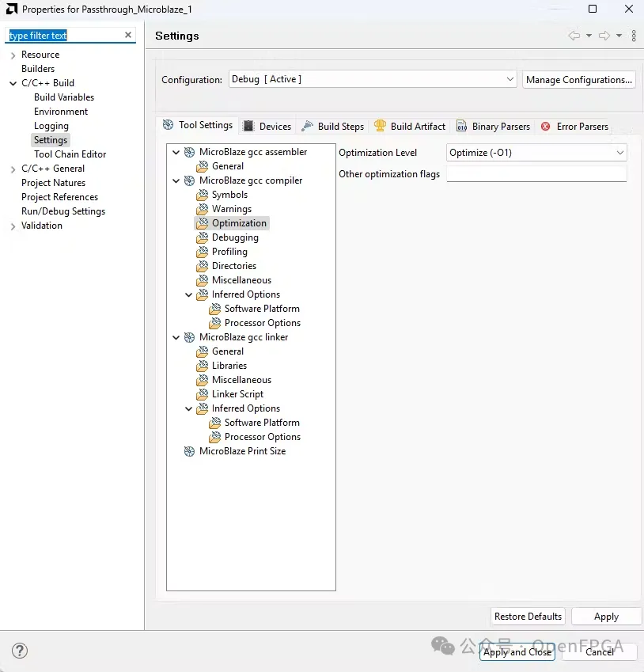Click the Symbols option folder icon

[x=203, y=195]
